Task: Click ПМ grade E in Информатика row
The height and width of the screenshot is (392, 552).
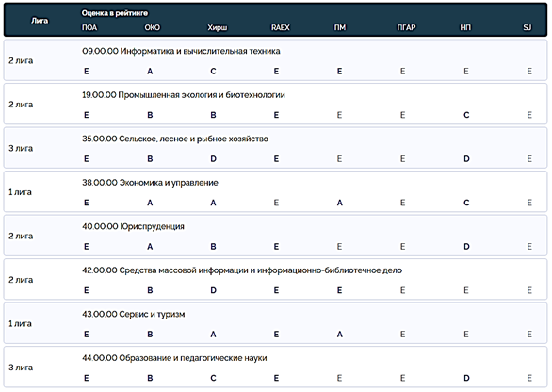Action: point(339,72)
